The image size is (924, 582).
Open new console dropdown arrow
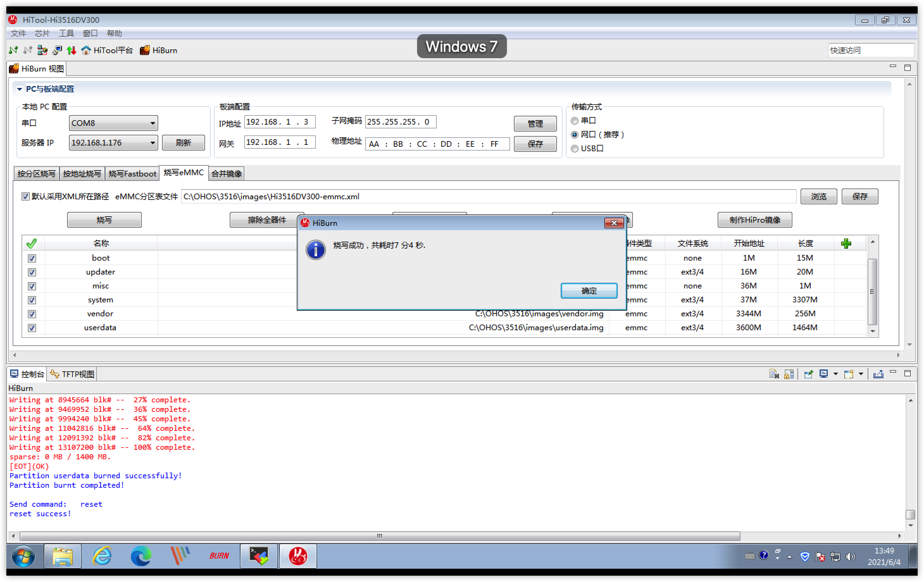pos(861,374)
